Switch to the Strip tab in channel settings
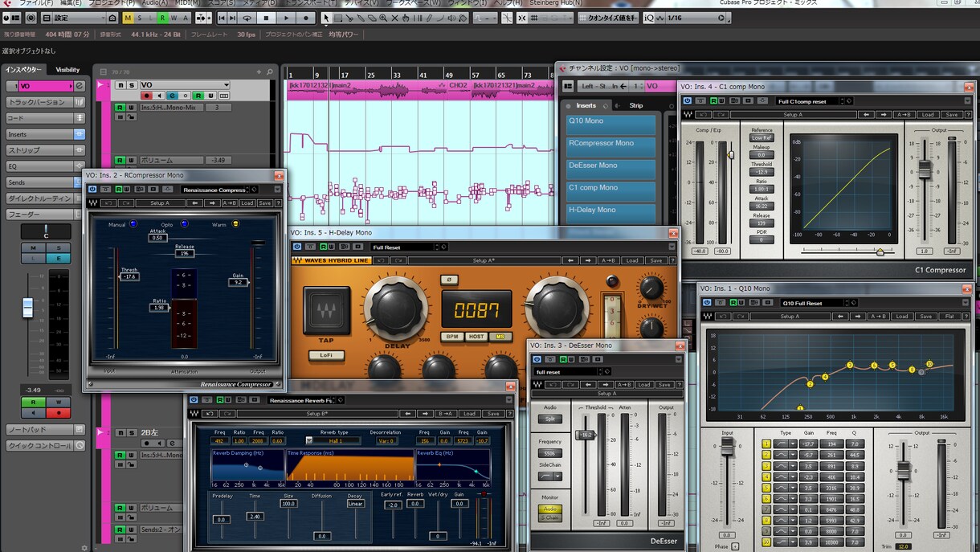This screenshot has height=552, width=980. tap(636, 105)
